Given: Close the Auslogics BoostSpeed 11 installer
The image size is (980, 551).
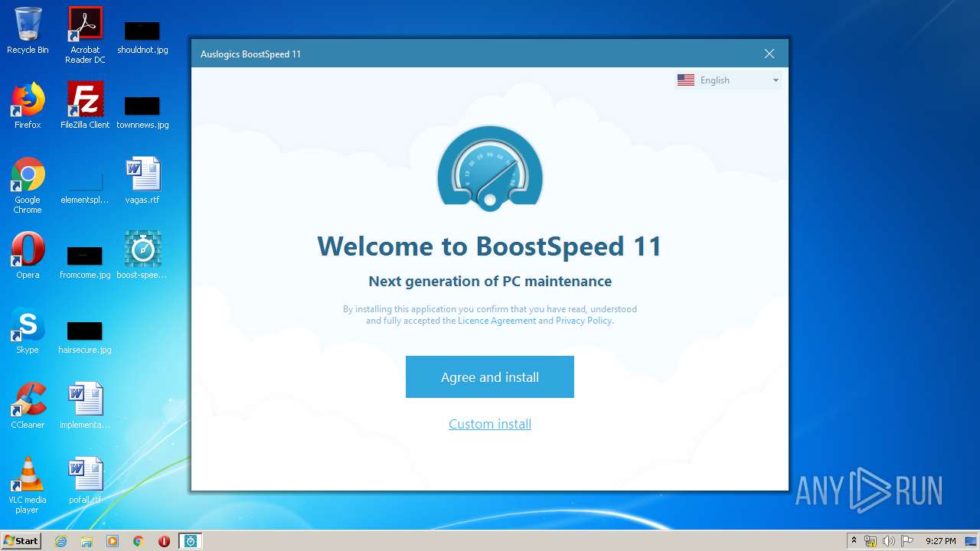Looking at the screenshot, I should 769,54.
